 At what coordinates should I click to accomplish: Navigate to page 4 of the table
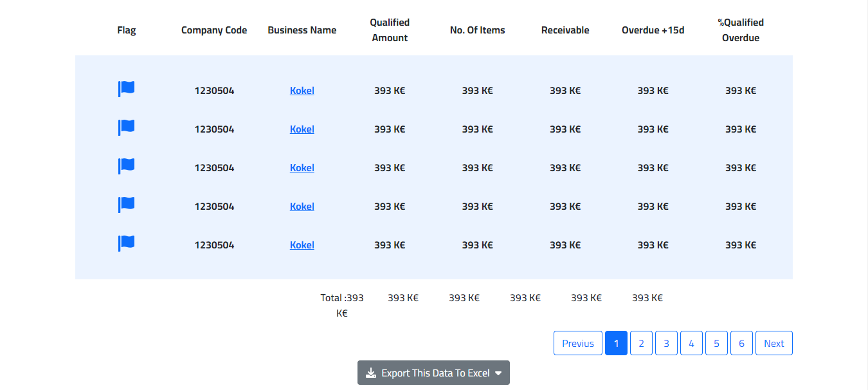point(691,343)
